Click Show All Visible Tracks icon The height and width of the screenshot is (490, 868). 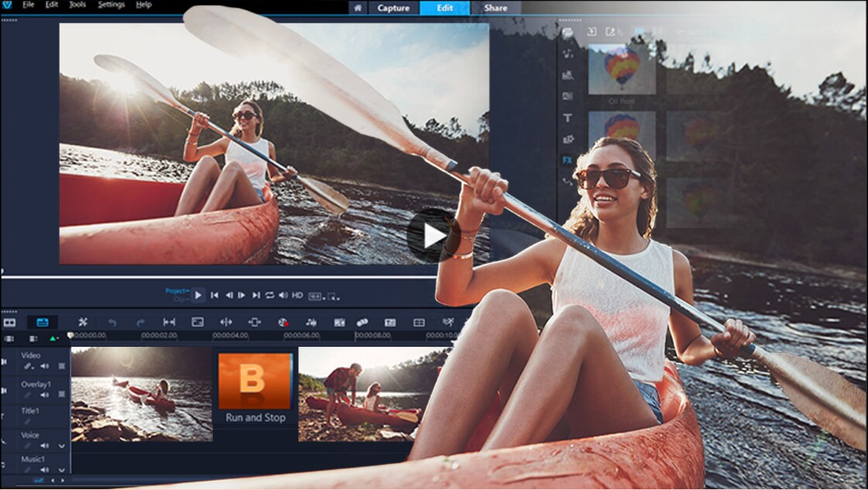tap(9, 338)
